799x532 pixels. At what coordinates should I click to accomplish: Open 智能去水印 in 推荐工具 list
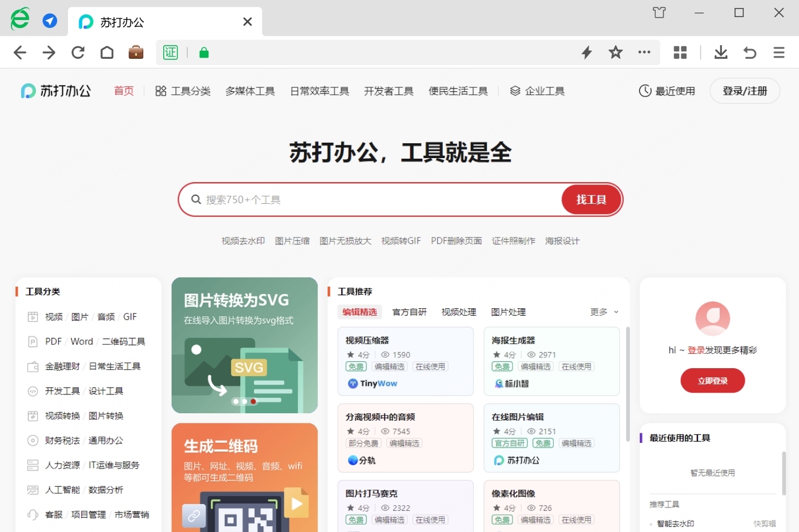(675, 523)
